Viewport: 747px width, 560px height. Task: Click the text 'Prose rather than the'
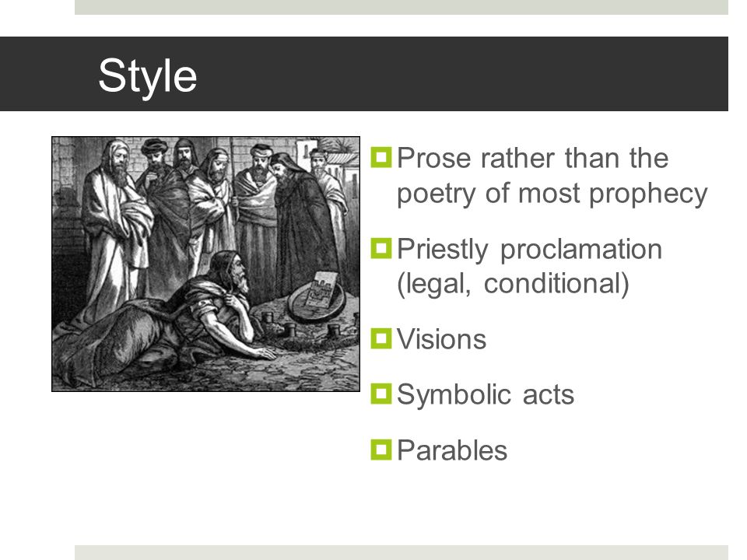coord(532,158)
